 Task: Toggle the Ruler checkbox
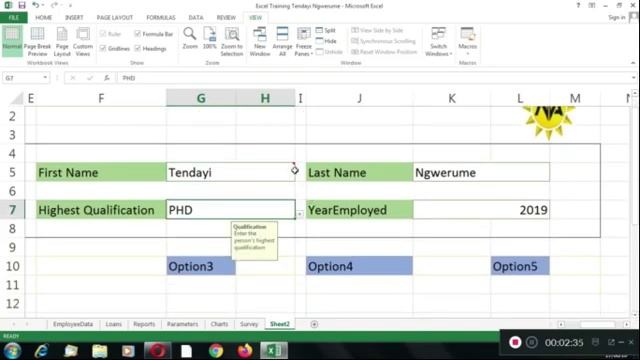point(111,34)
